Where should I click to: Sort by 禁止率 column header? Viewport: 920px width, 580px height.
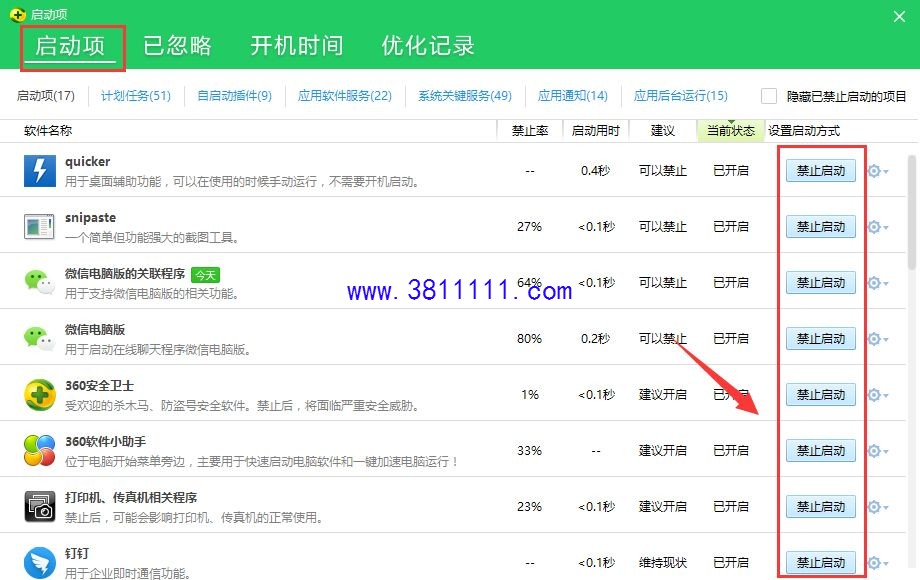click(530, 131)
